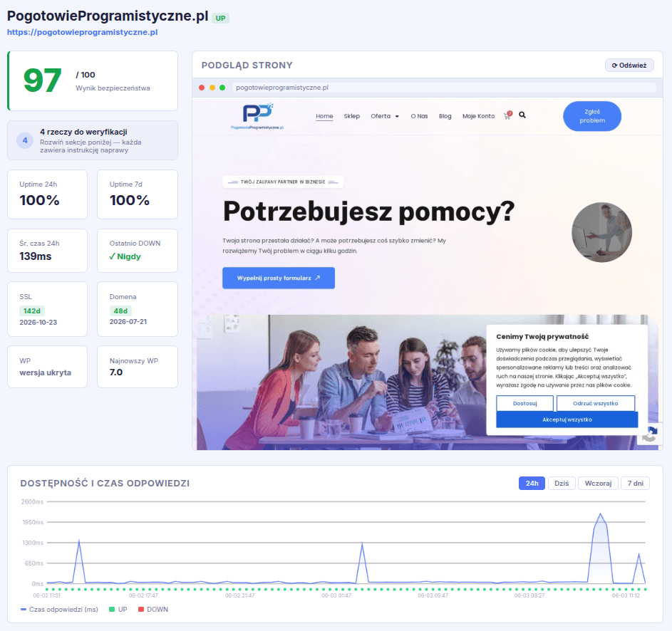Click the reCAPTCHA badge icon
The image size is (672, 631).
tap(650, 435)
